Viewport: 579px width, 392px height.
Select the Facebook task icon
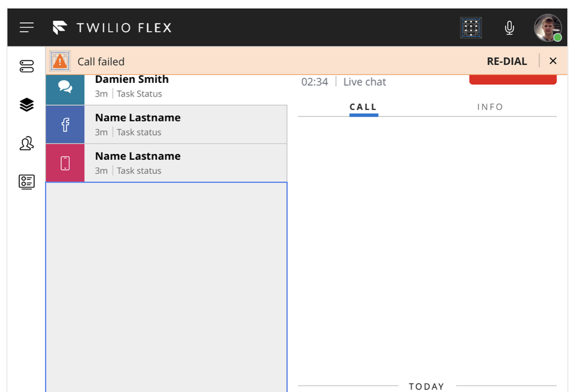[x=65, y=124]
